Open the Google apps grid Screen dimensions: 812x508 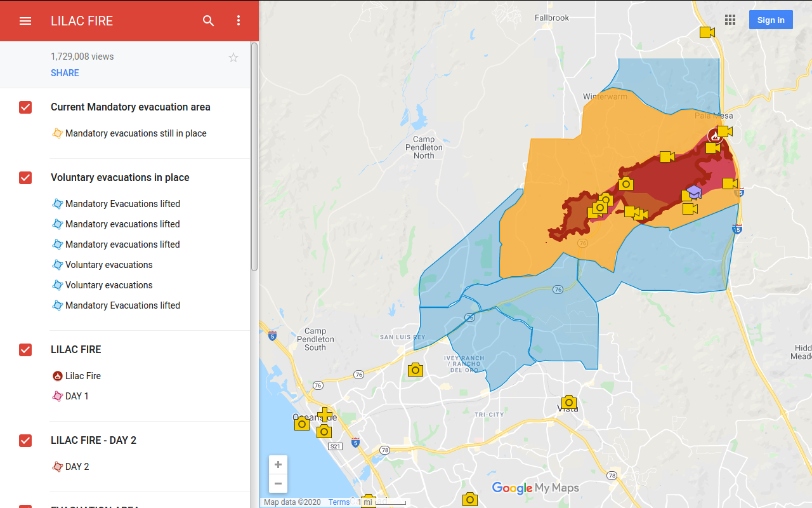click(x=730, y=20)
